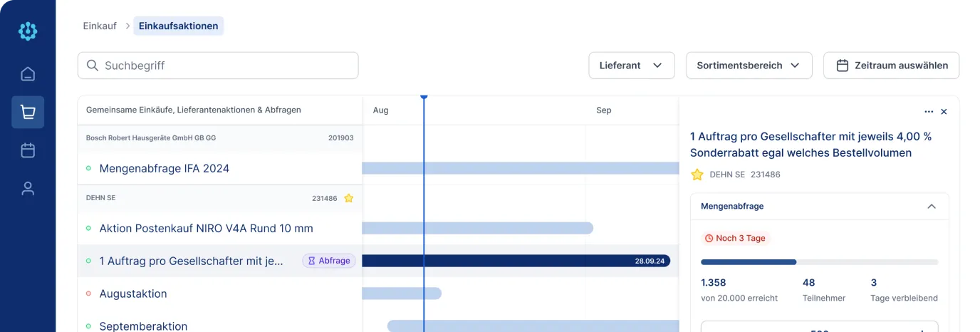Click the detail panel title about 4,00 % Sonderrabatt
The height and width of the screenshot is (332, 980).
pyautogui.click(x=811, y=145)
